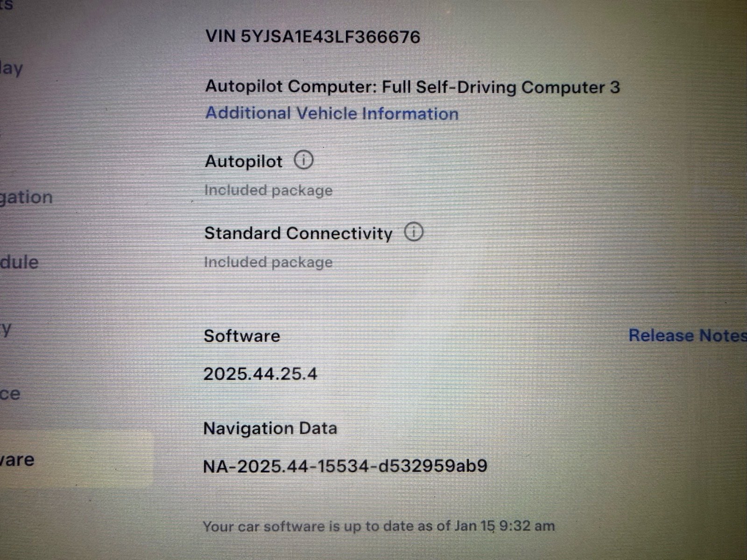Tap Included package under Autopilot
This screenshot has width=747, height=560.
(268, 190)
